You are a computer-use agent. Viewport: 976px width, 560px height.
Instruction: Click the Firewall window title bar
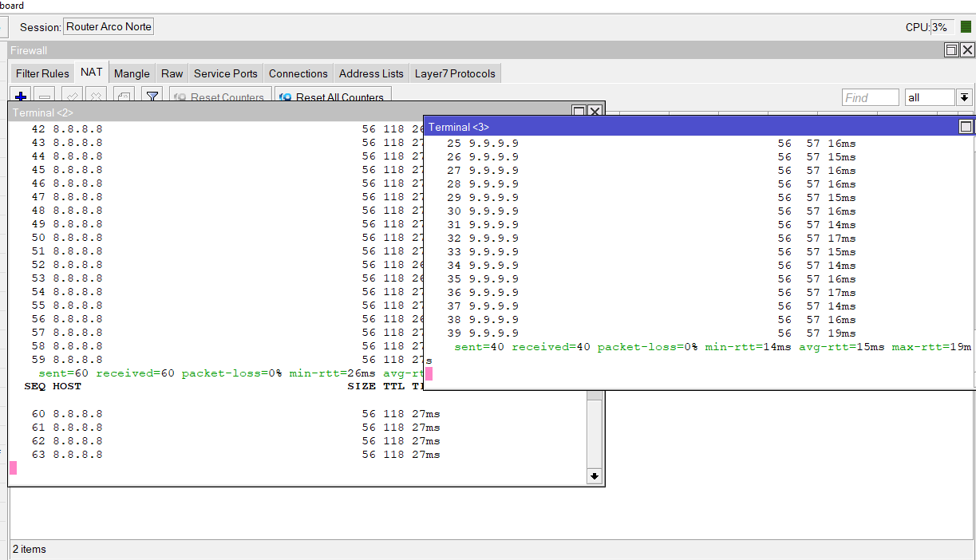tap(475, 50)
